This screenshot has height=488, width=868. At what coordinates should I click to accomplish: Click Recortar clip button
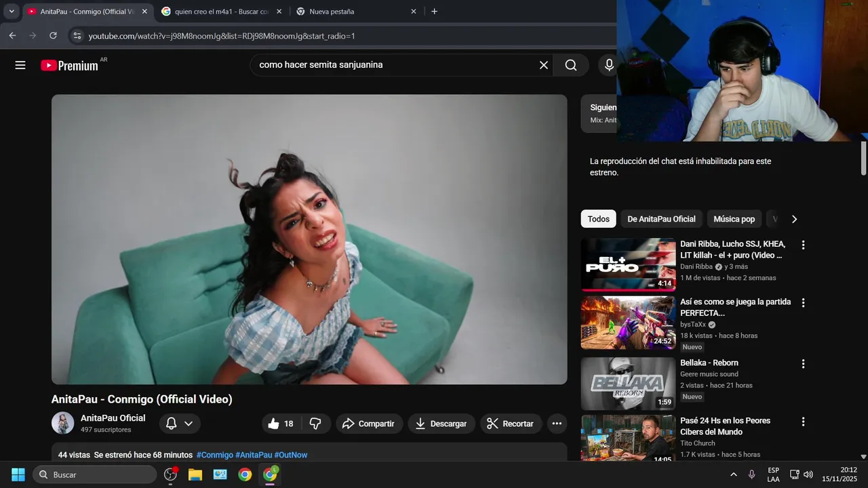tap(511, 424)
